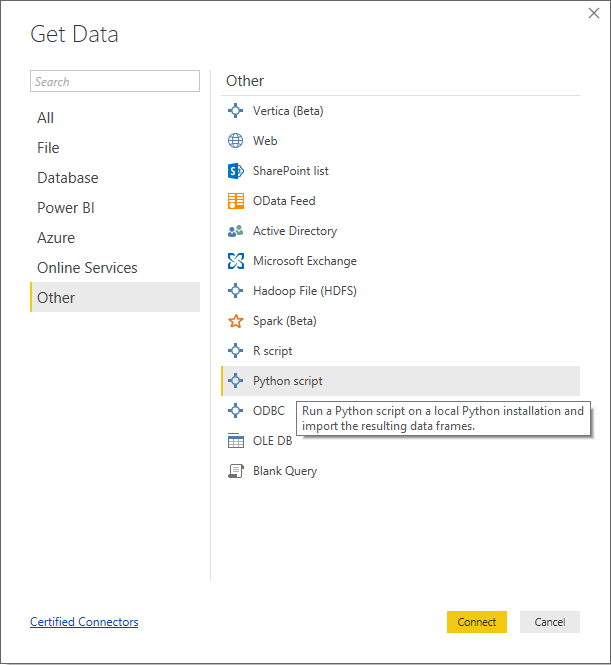Click the Blank Query scroll icon
The height and width of the screenshot is (665, 611).
(x=235, y=471)
